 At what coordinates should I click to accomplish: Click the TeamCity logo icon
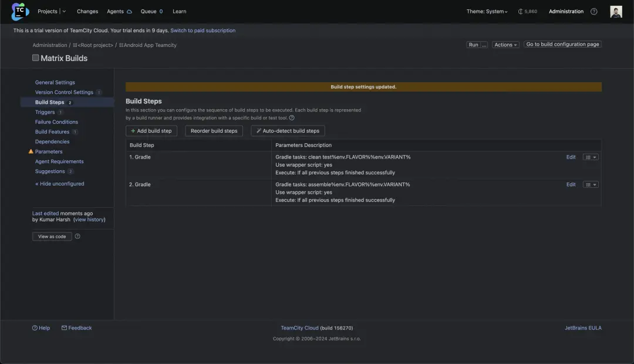pyautogui.click(x=20, y=11)
